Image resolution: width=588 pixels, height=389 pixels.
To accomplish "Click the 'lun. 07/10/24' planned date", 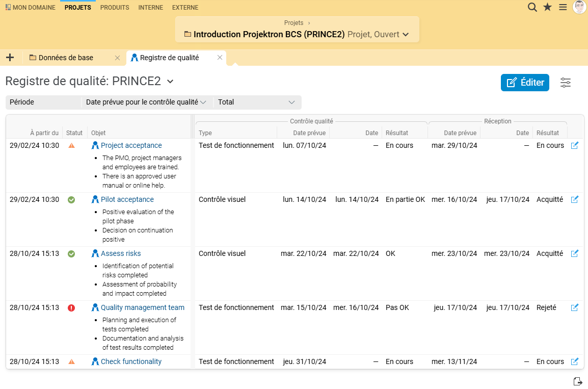I will click(305, 145).
